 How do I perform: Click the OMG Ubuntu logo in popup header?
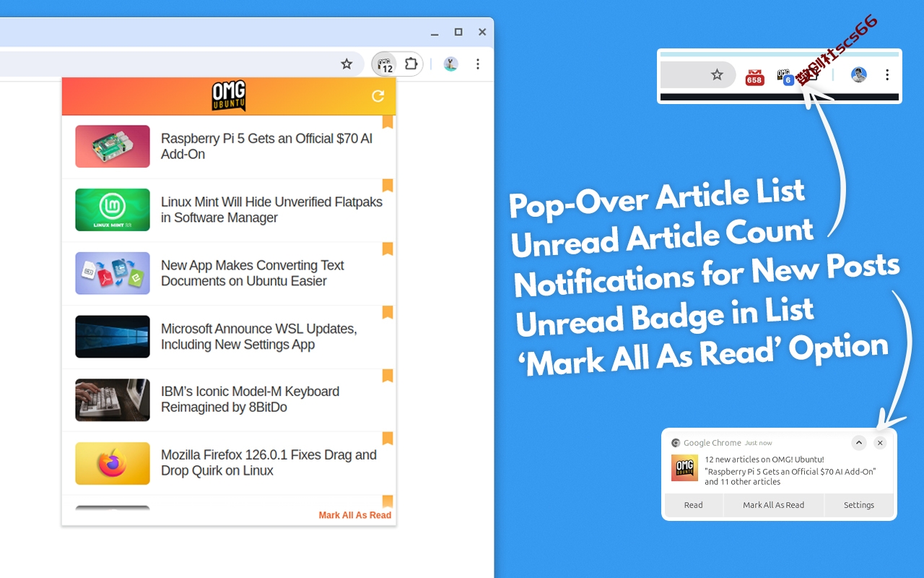click(229, 96)
